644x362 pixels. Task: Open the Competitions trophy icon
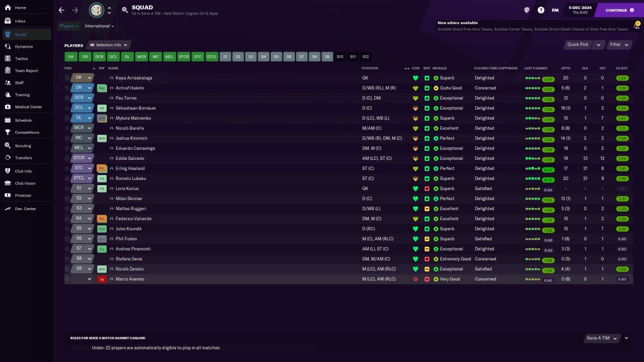pos(8,132)
